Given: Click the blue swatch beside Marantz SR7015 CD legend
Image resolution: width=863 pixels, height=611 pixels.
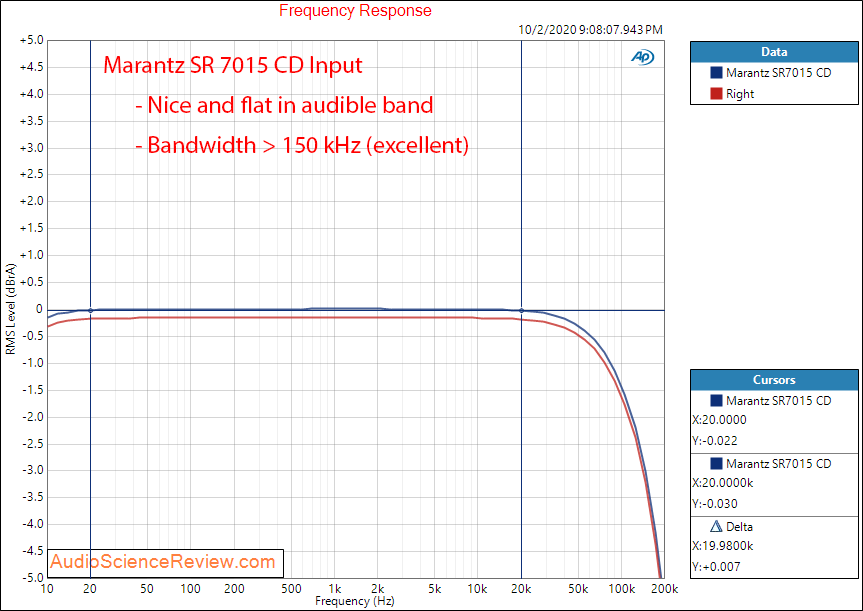Looking at the screenshot, I should tap(716, 73).
